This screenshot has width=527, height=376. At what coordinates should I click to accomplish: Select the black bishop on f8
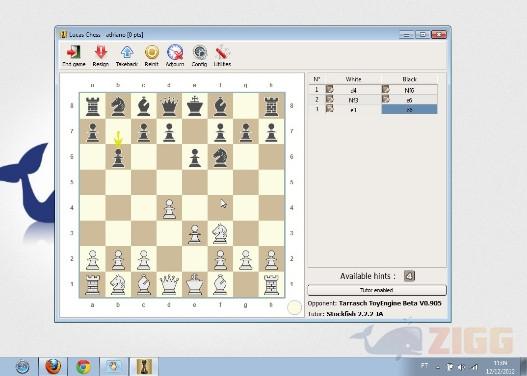pos(220,106)
